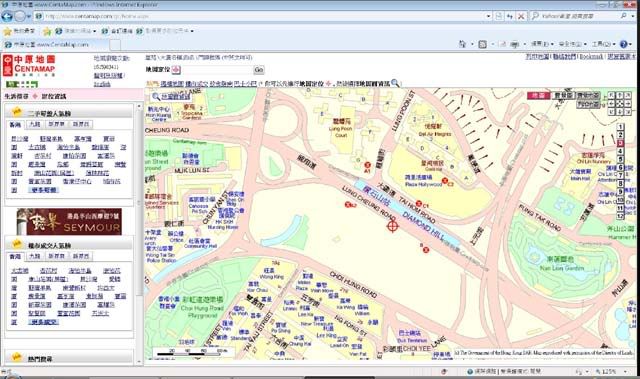Click MTR exit marker C2 near Plaza Hollywood
640x379 pixels.
pyautogui.click(x=445, y=181)
